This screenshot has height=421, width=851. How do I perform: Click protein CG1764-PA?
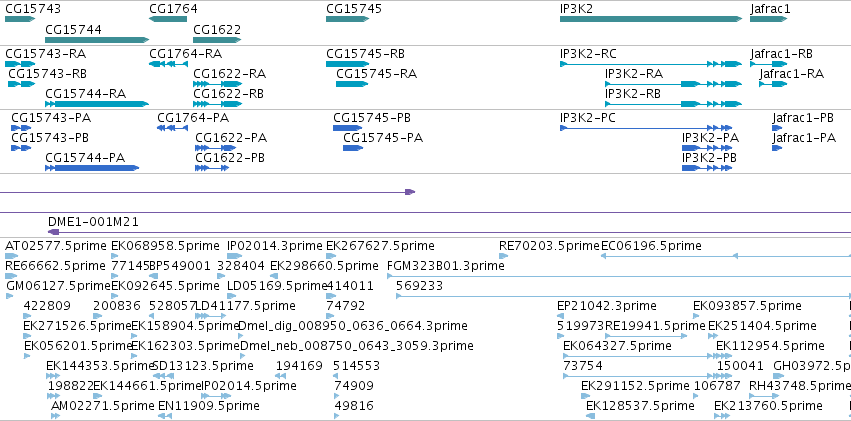pyautogui.click(x=173, y=128)
